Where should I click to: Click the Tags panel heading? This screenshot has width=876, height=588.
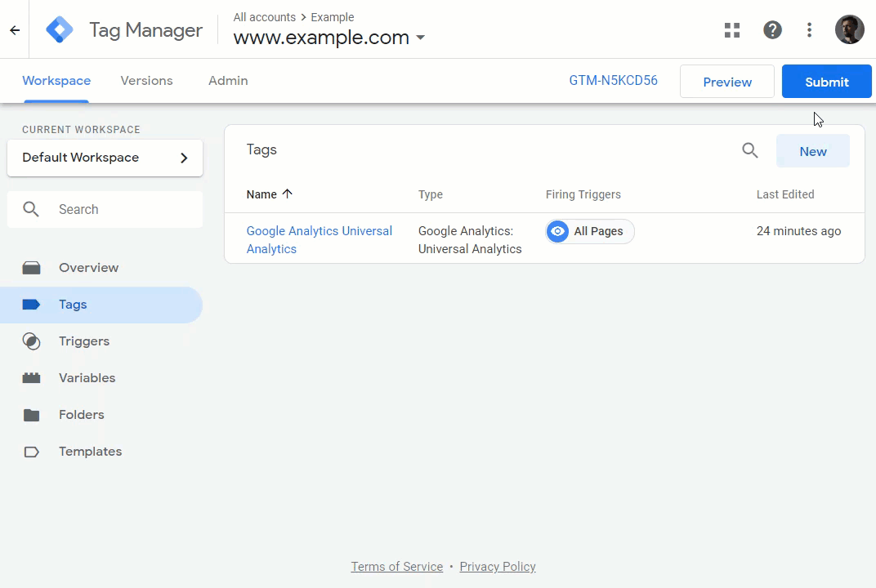pyautogui.click(x=261, y=149)
